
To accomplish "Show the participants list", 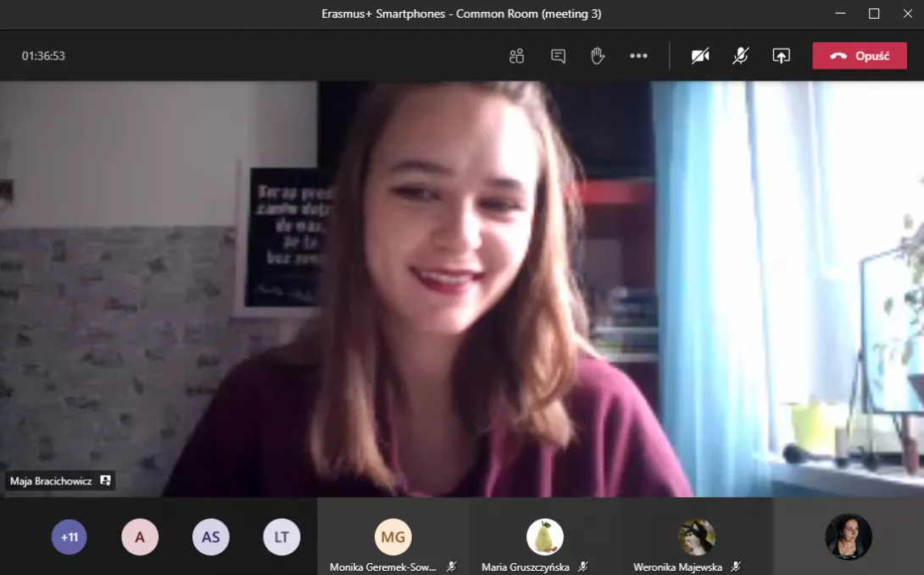I will click(x=516, y=56).
